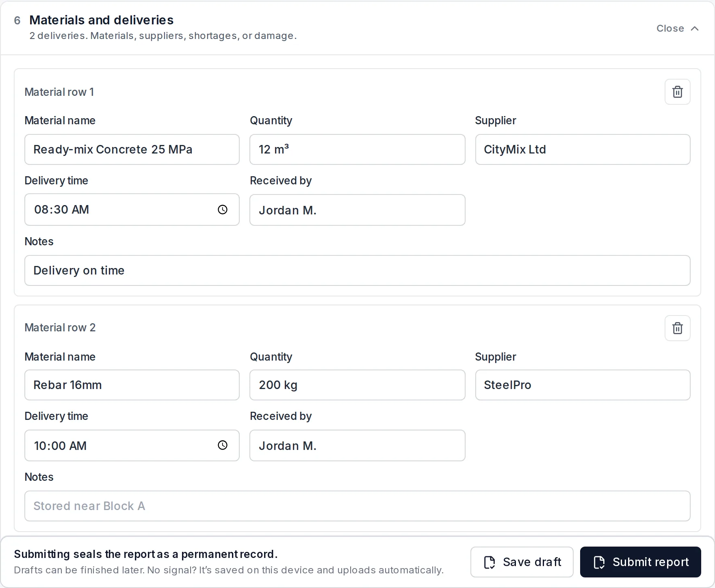Edit the Delivery on time notes field

tap(357, 270)
